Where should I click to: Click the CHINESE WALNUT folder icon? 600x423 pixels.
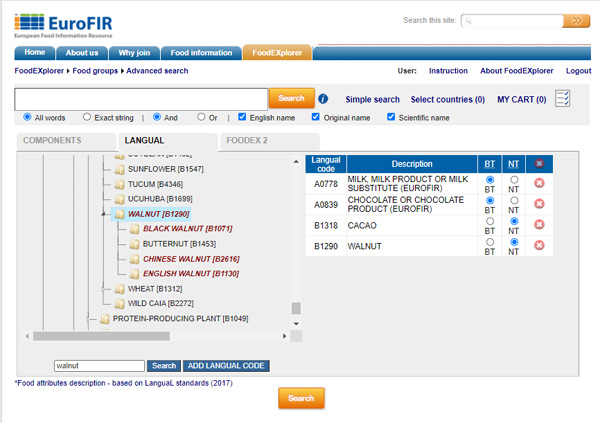point(134,259)
